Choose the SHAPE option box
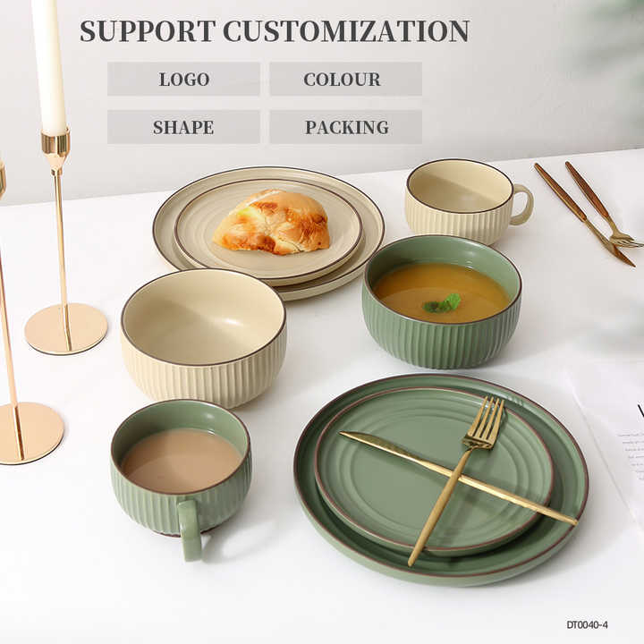The height and width of the screenshot is (644, 644). click(183, 126)
